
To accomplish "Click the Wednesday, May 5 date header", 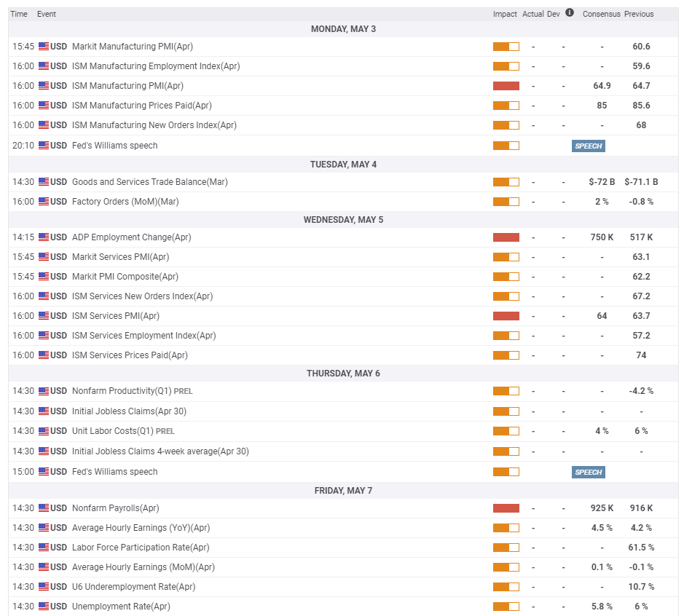I will click(343, 220).
